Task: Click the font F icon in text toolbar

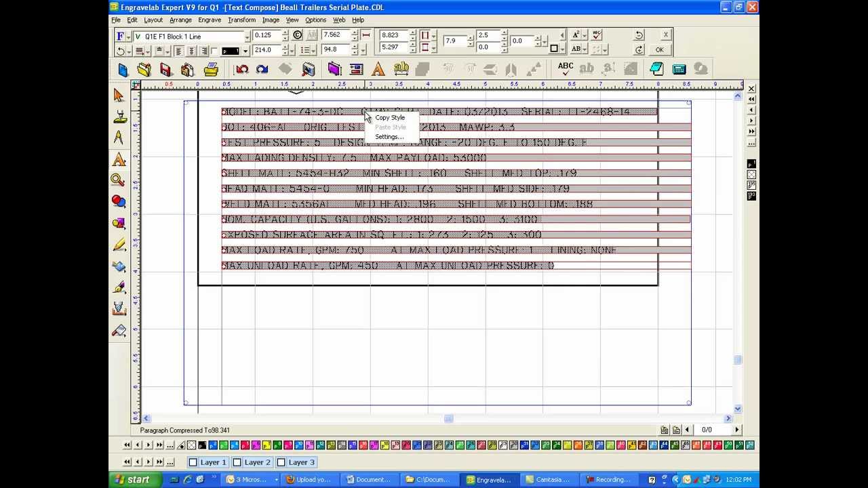Action: [x=121, y=36]
